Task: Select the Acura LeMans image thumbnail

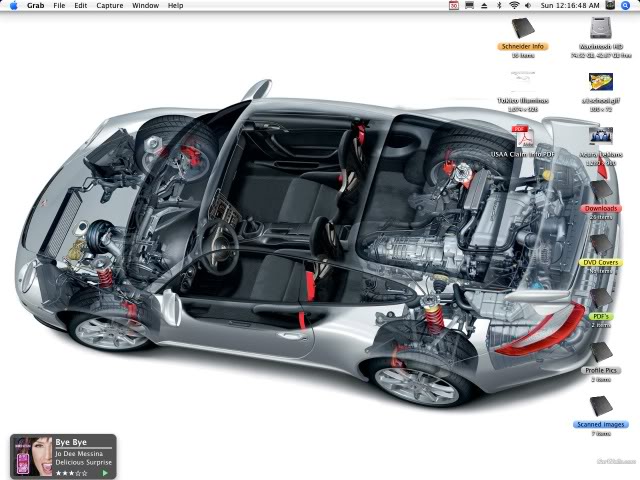Action: click(601, 136)
